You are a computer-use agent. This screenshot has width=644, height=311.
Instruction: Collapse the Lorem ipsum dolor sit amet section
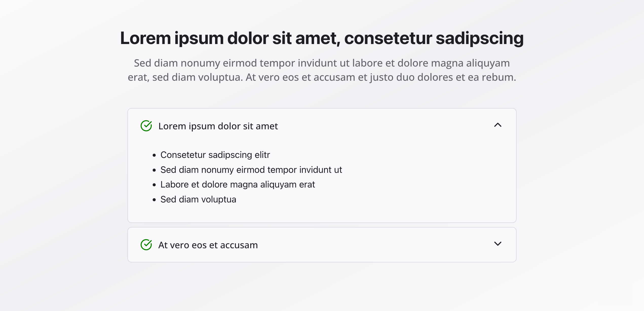(x=498, y=125)
